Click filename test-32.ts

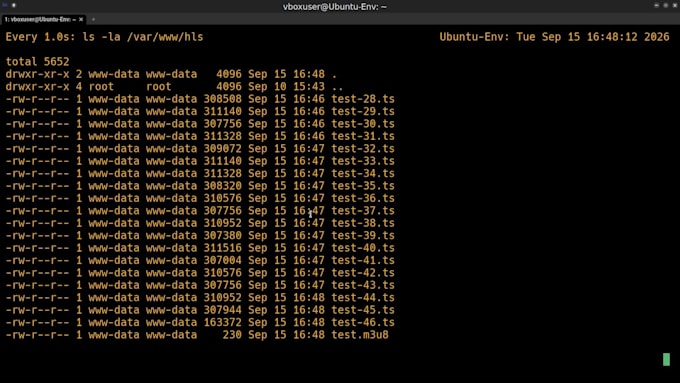click(x=363, y=149)
